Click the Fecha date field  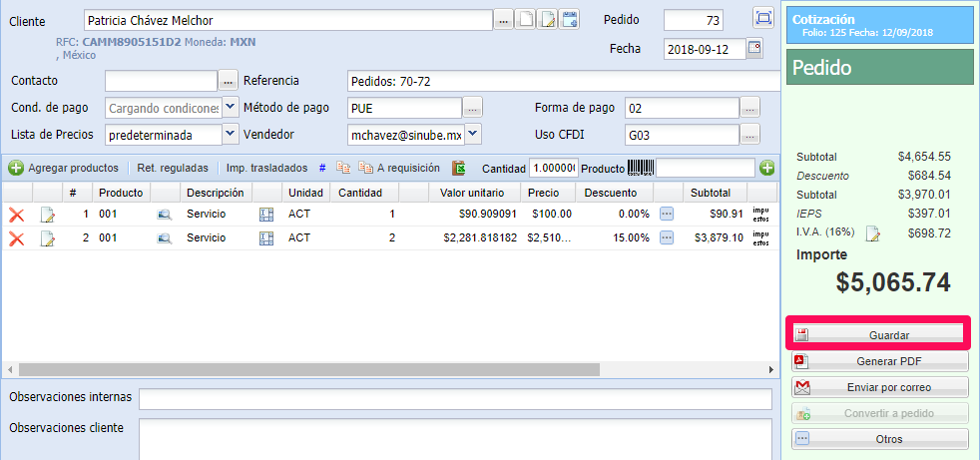click(x=705, y=49)
